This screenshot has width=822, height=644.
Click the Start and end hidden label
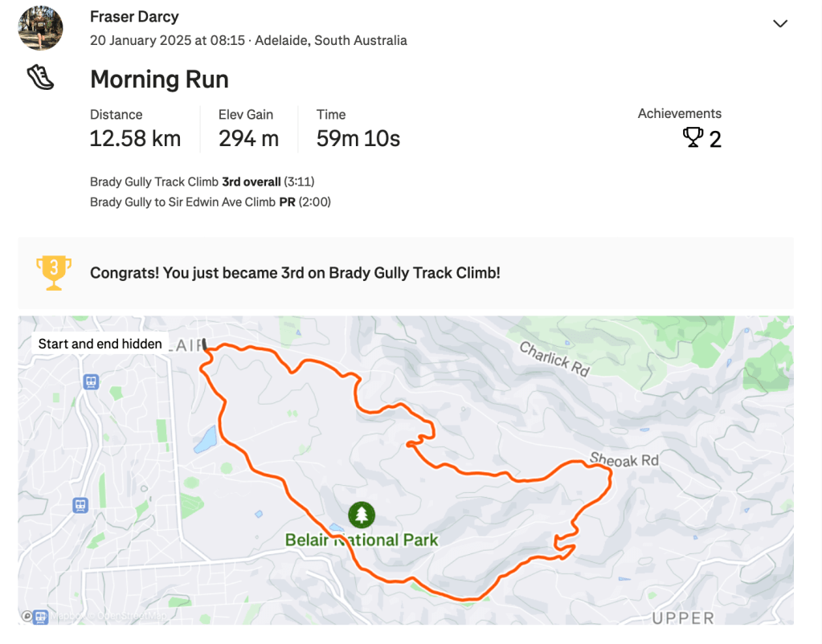[x=100, y=344]
